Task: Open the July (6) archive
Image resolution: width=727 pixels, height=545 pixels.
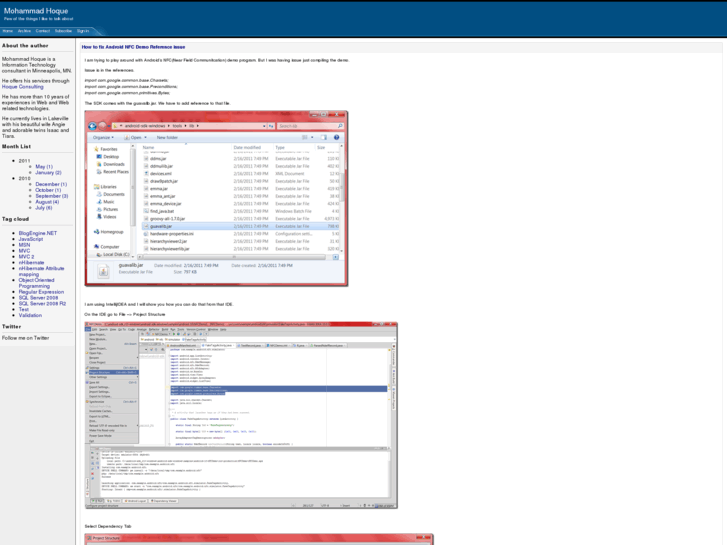Action: [44, 208]
